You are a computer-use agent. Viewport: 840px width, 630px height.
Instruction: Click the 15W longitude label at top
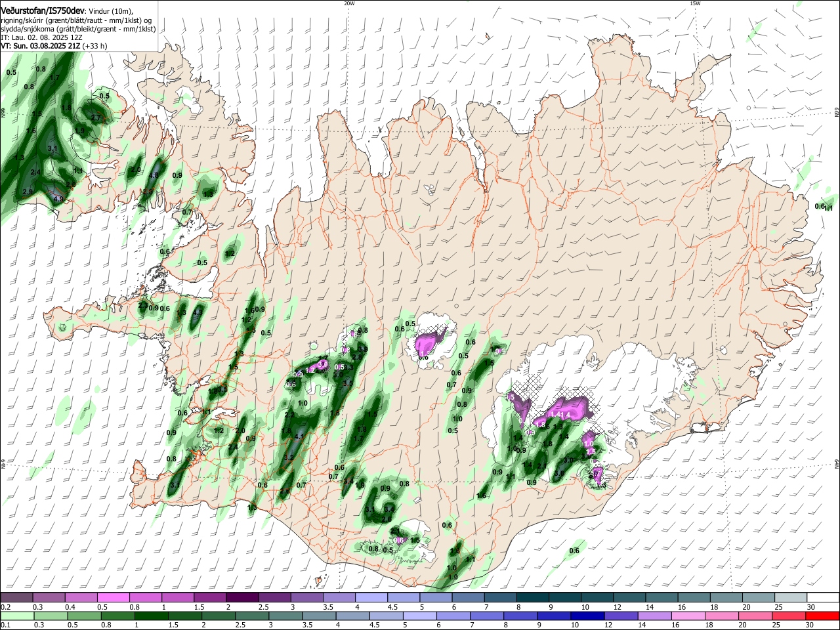(x=695, y=3)
